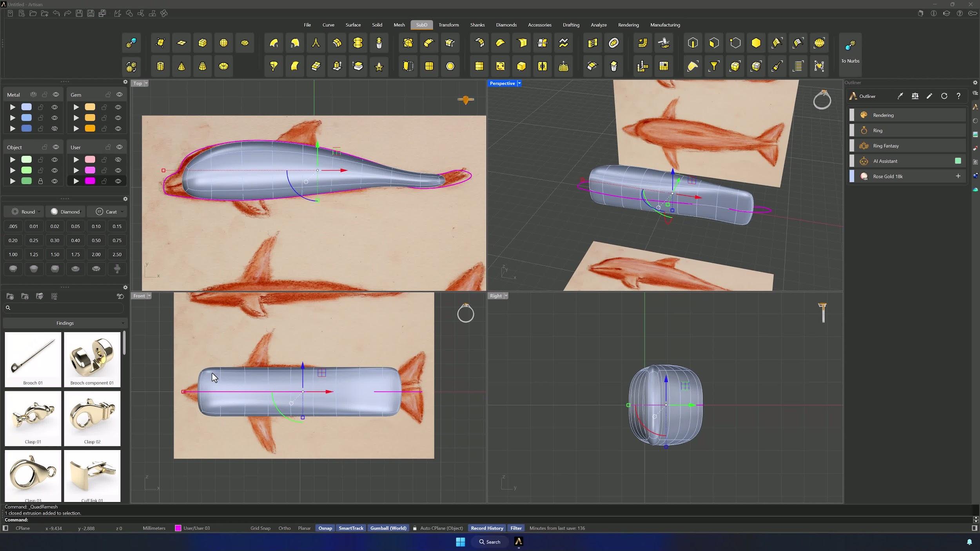
Task: Click the Outliner help question mark
Action: (958, 96)
